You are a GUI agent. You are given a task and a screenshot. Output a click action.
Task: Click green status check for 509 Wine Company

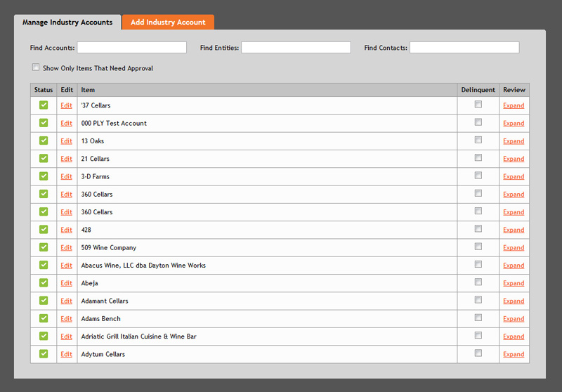tap(44, 247)
